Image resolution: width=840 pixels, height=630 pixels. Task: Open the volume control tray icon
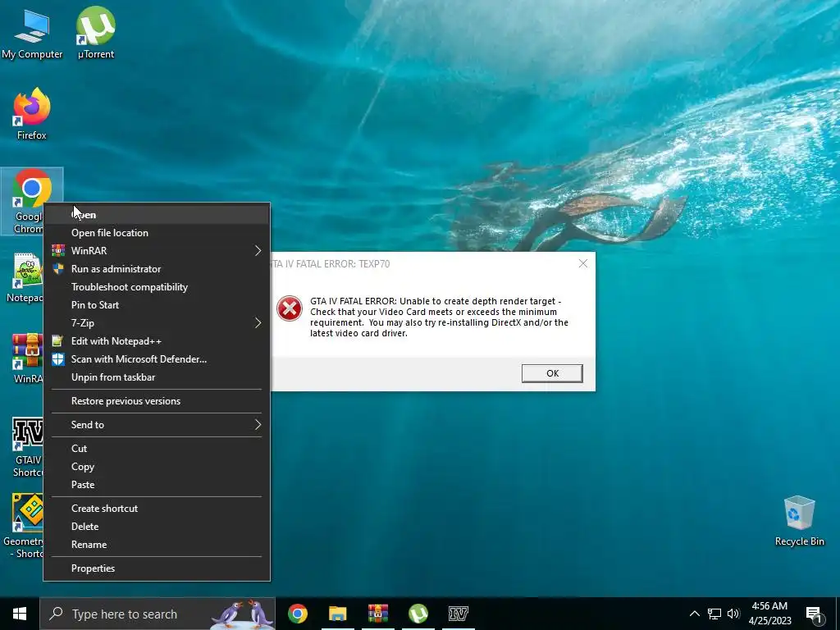733,614
